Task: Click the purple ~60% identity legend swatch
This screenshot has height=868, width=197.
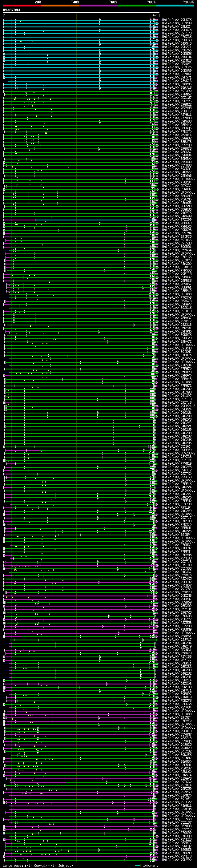Action: (x=98, y=6)
